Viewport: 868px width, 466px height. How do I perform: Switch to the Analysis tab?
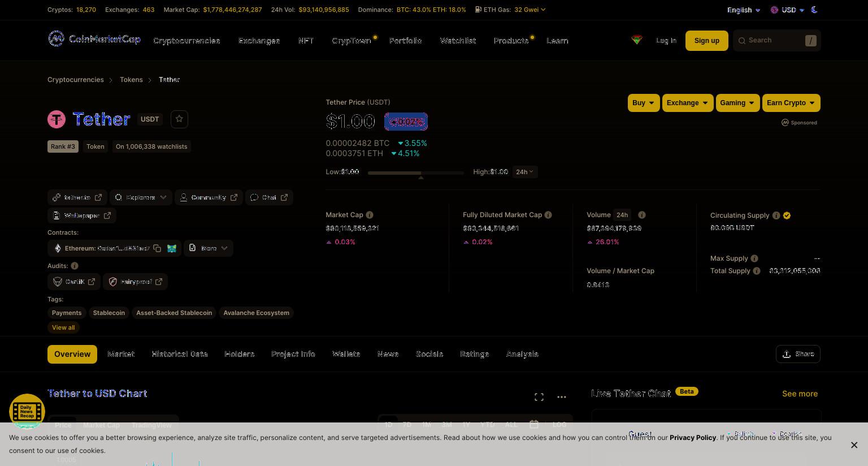(x=522, y=354)
